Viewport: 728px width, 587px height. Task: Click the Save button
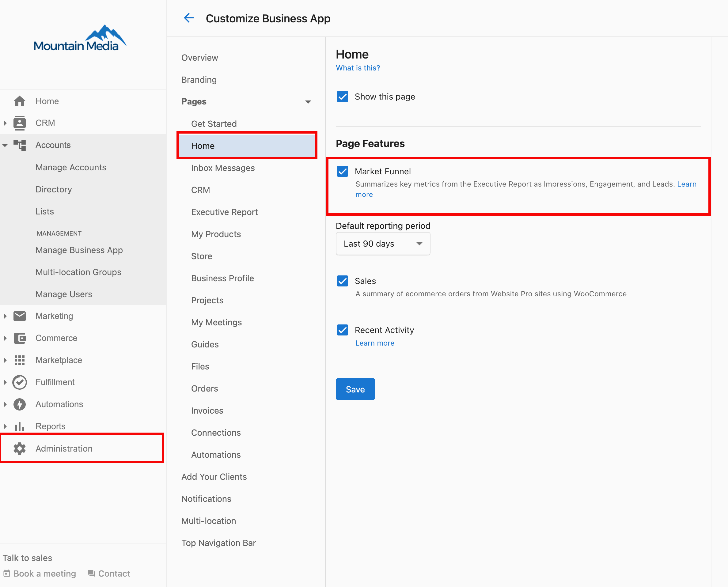(355, 389)
